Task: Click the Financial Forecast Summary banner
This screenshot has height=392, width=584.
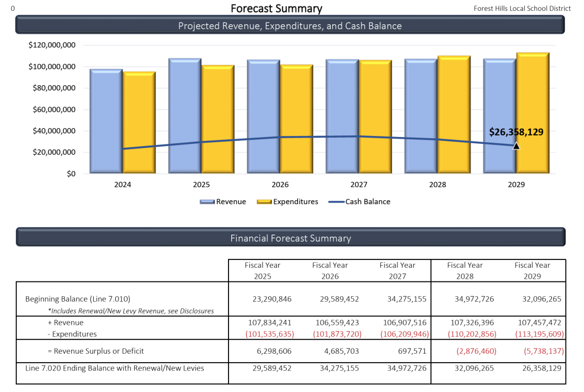Action: point(291,238)
